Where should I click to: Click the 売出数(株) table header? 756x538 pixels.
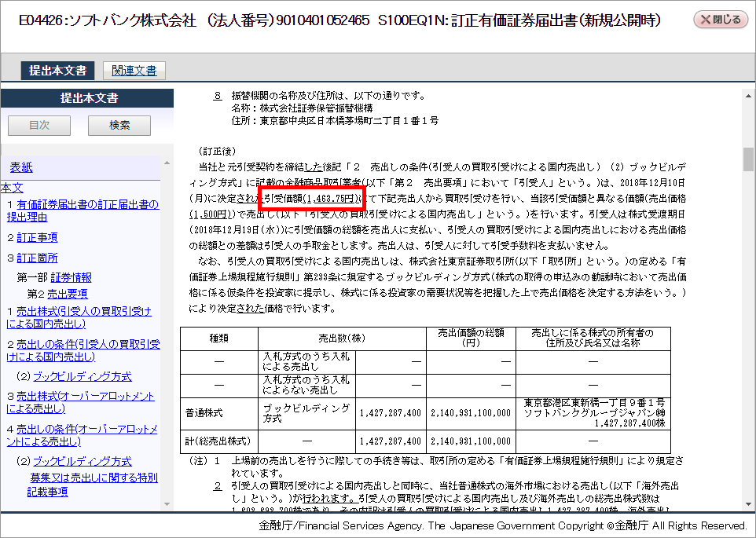pos(342,339)
